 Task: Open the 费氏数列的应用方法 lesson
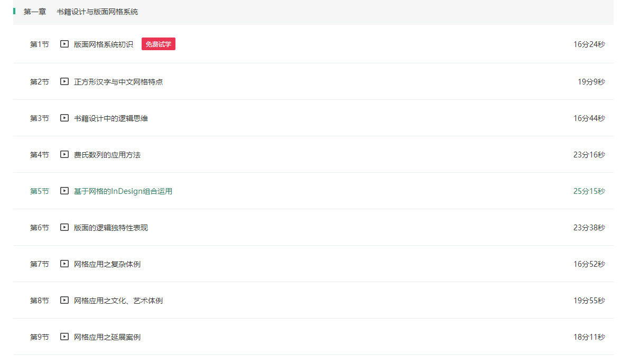pos(107,155)
